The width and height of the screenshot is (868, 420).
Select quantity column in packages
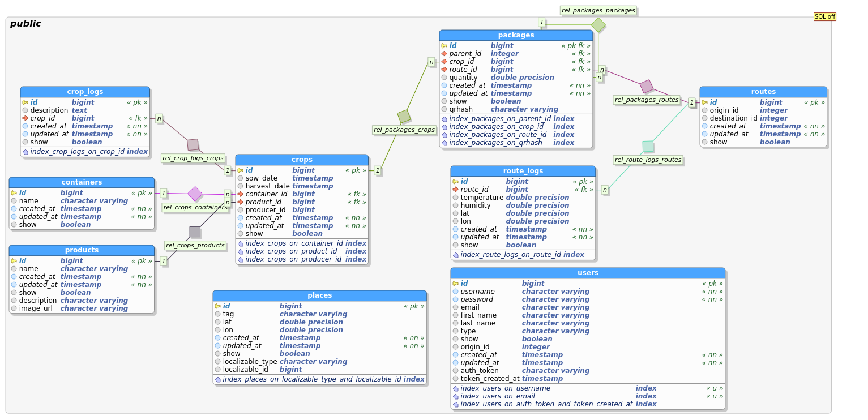516,78
